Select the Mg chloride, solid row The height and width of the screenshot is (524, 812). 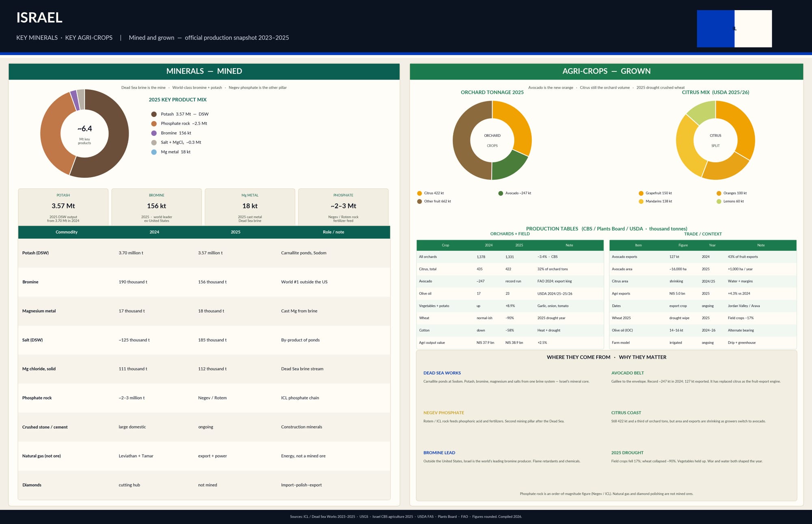point(204,369)
